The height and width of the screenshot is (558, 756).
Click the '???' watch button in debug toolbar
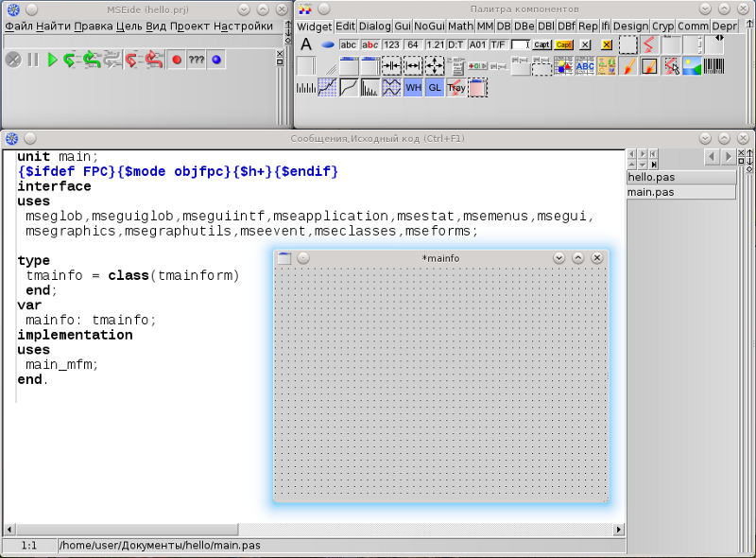pyautogui.click(x=196, y=60)
